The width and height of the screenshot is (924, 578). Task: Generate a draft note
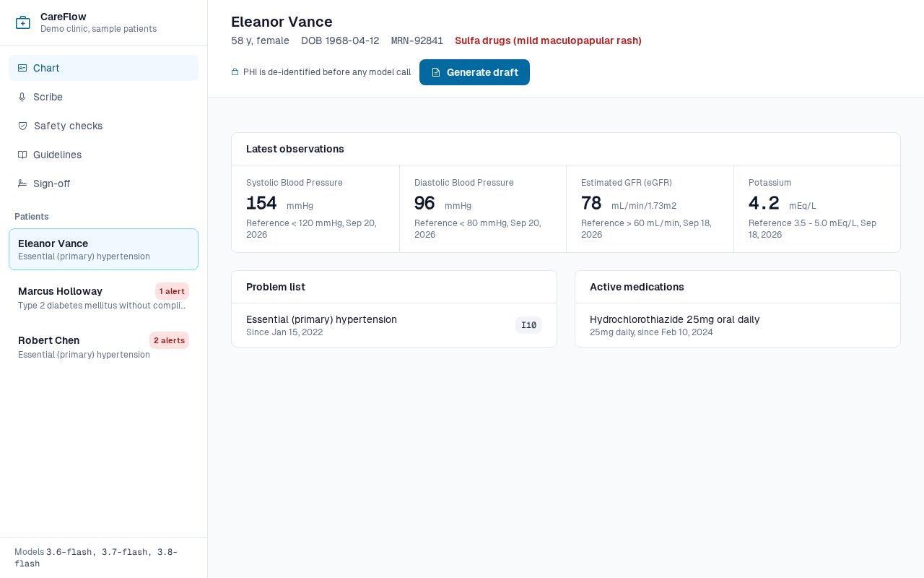(474, 72)
